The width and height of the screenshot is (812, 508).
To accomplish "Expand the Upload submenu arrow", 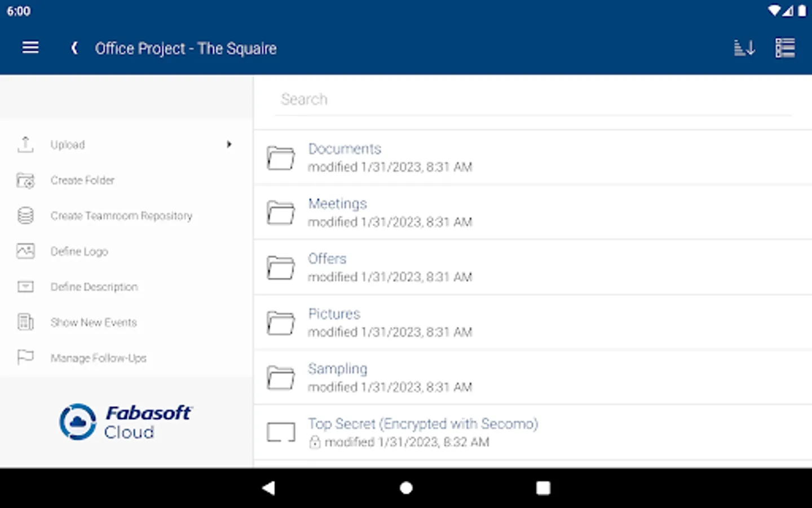I will [x=229, y=144].
